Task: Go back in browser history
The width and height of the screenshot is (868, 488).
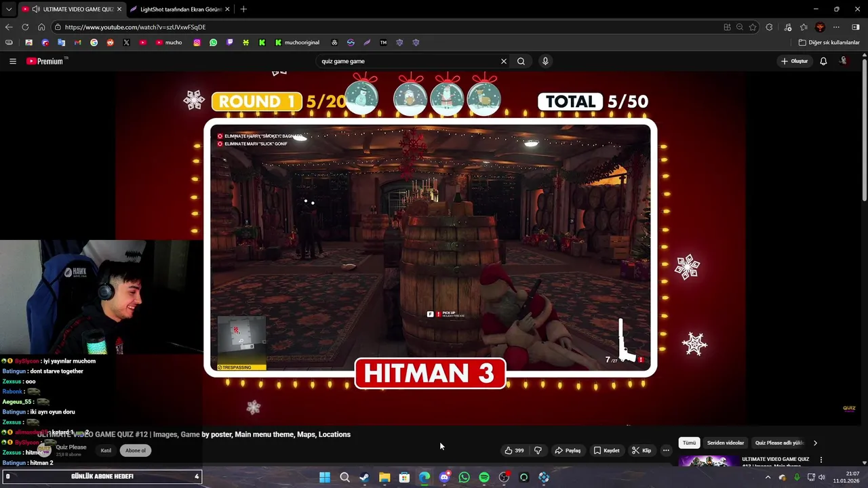Action: coord(9,27)
